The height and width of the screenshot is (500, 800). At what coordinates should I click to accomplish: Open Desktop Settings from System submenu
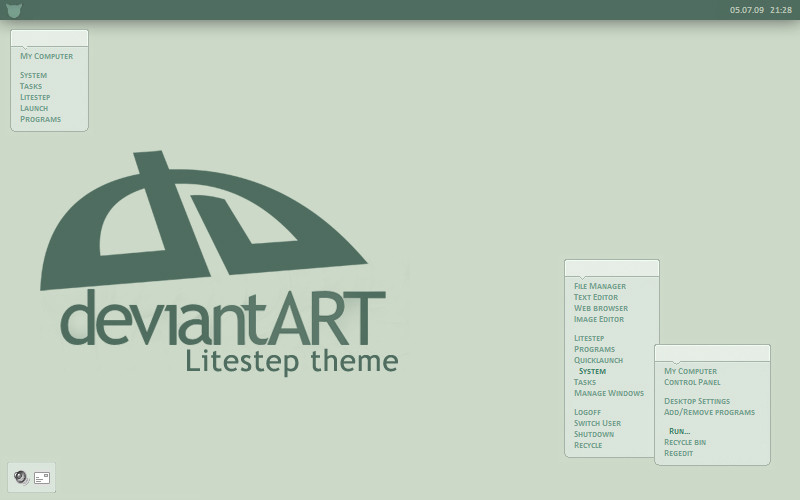pos(697,401)
